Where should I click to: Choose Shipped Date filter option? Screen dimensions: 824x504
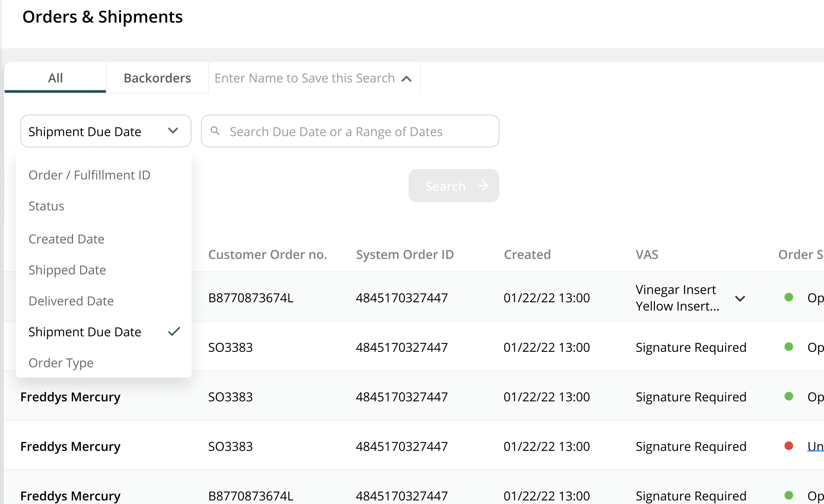[104, 270]
